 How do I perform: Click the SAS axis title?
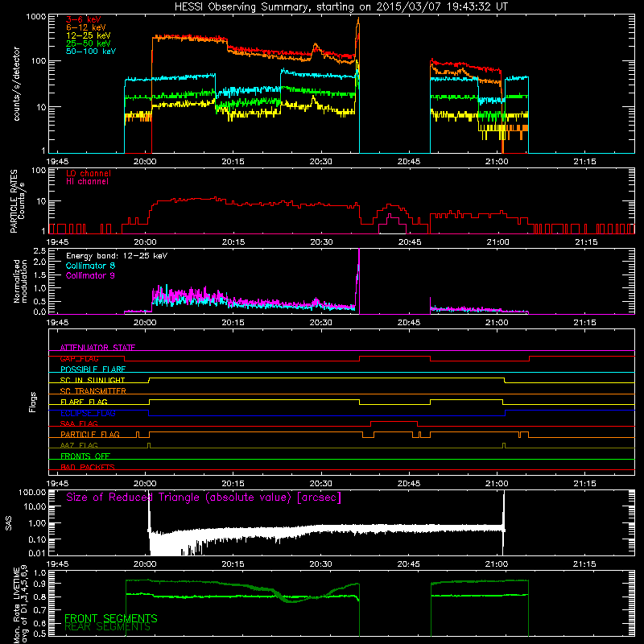(x=9, y=523)
